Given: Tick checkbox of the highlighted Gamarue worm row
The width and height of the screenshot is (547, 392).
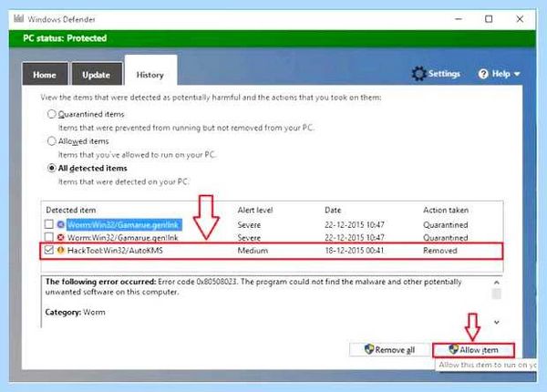Looking at the screenshot, I should (49, 224).
